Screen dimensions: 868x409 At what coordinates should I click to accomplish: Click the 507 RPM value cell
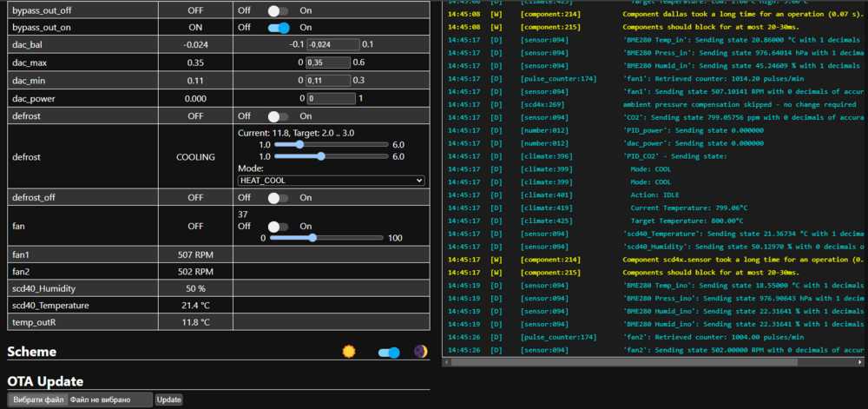[x=196, y=254]
